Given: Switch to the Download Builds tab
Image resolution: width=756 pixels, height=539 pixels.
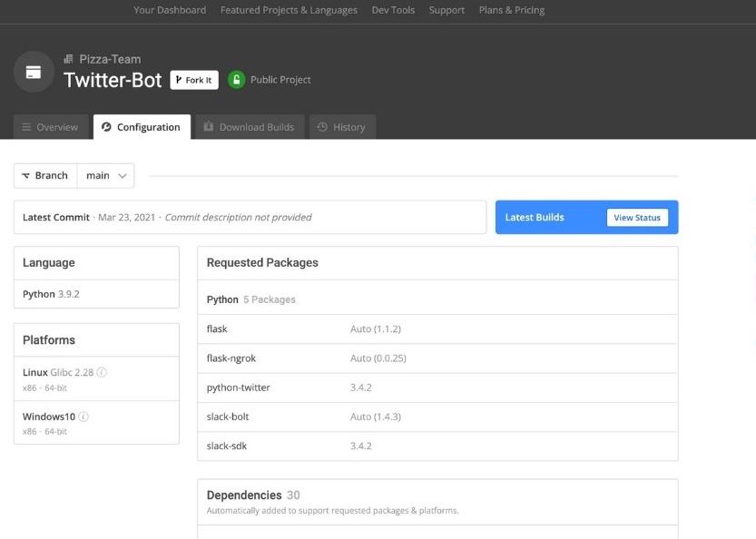Looking at the screenshot, I should tap(249, 127).
